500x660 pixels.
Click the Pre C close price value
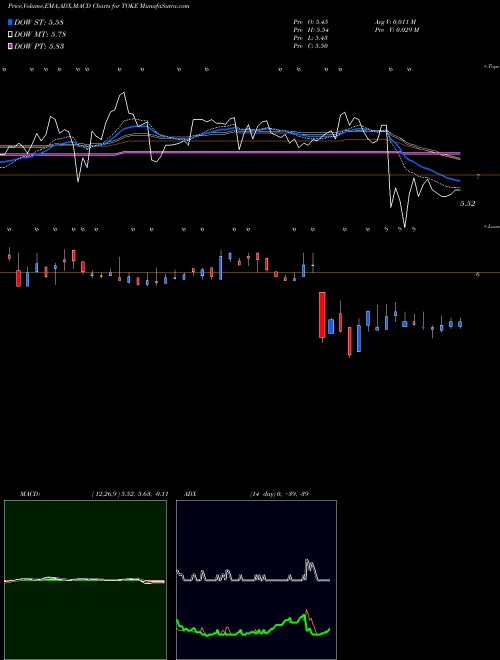point(311,46)
